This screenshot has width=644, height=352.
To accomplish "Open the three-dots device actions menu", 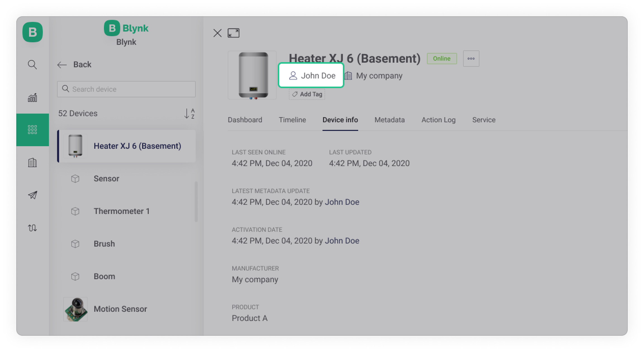I will click(x=471, y=59).
